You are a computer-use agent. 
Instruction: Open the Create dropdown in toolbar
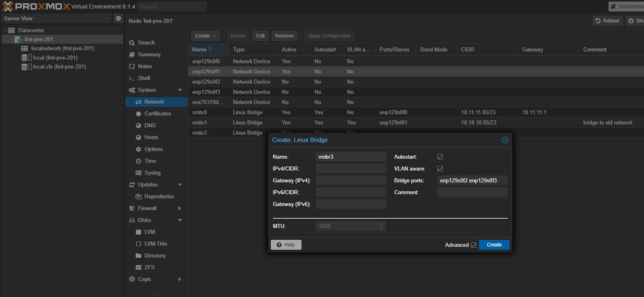pyautogui.click(x=205, y=36)
